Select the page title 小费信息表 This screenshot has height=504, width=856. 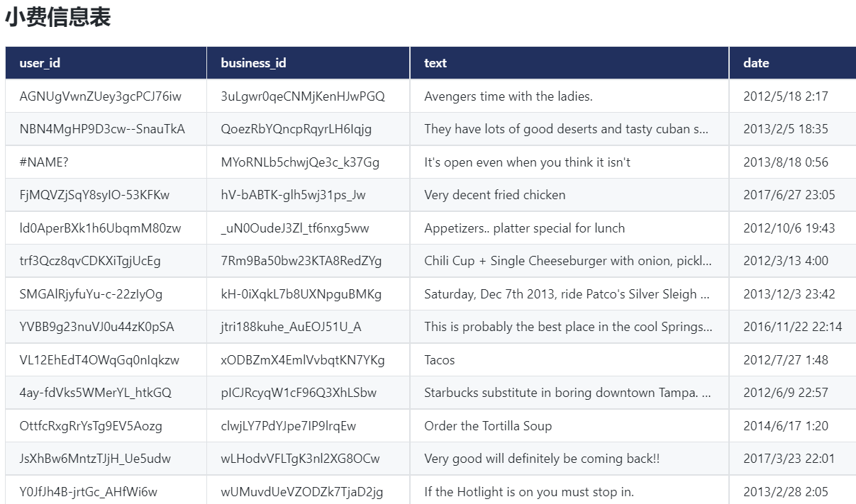coord(58,18)
